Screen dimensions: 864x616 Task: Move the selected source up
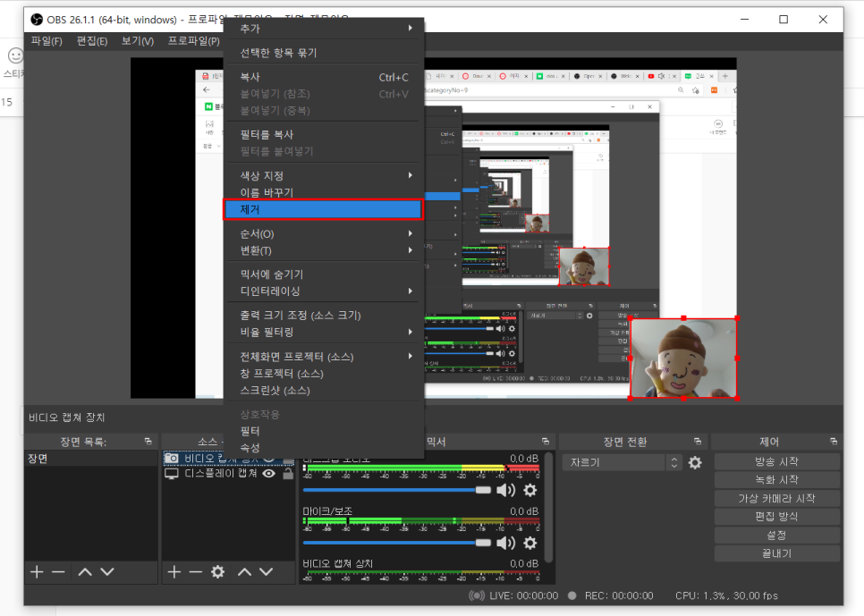pyautogui.click(x=245, y=572)
